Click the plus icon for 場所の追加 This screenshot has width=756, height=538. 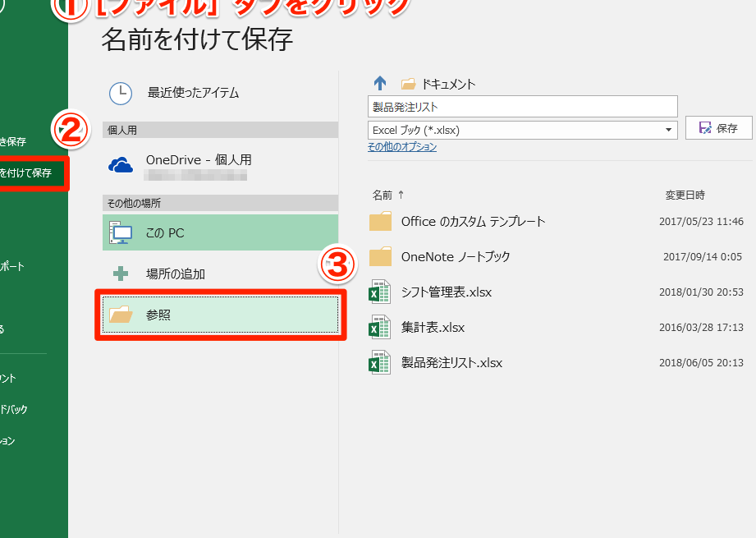coord(121,274)
